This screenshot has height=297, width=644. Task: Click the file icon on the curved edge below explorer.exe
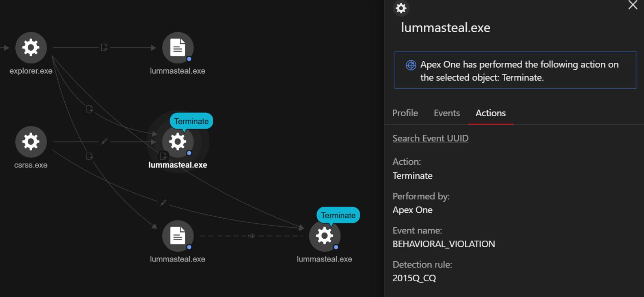click(x=89, y=109)
